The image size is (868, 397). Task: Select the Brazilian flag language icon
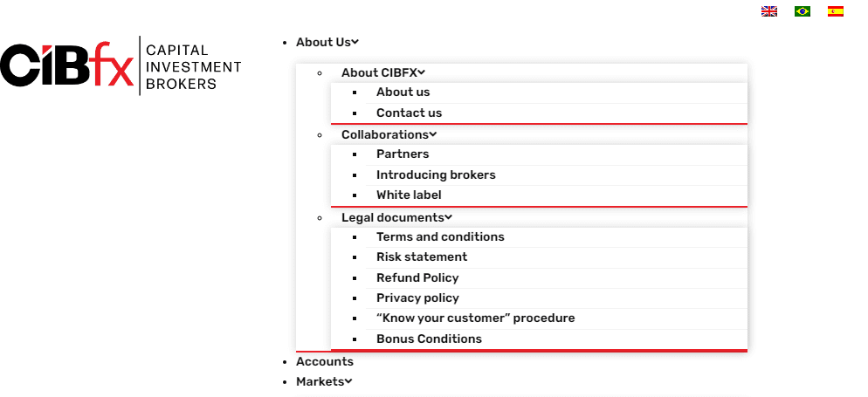803,11
